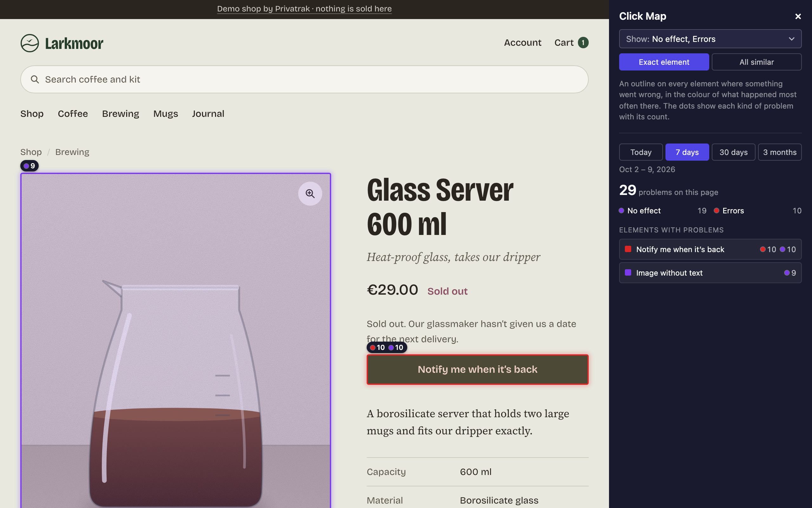Toggle the No effect legend filter

pyautogui.click(x=662, y=211)
